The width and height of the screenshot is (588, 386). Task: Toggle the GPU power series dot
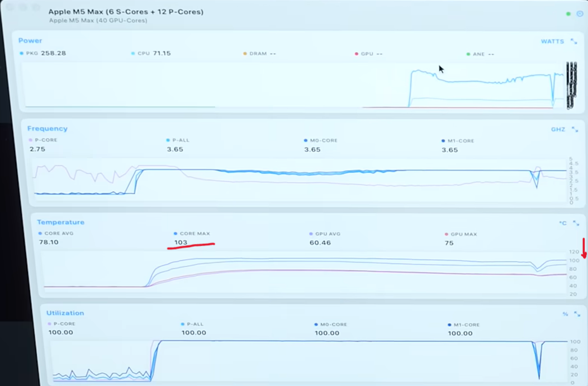tap(357, 54)
